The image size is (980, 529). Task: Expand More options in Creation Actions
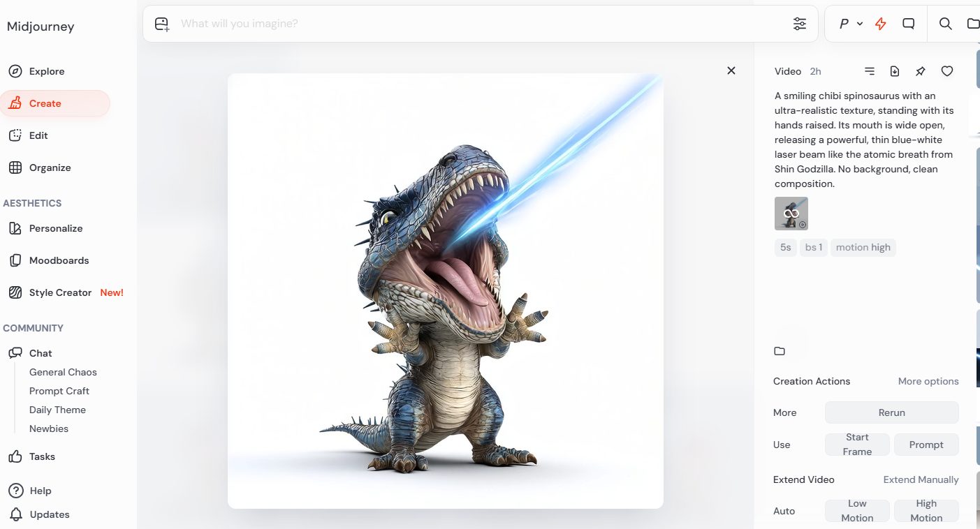928,381
